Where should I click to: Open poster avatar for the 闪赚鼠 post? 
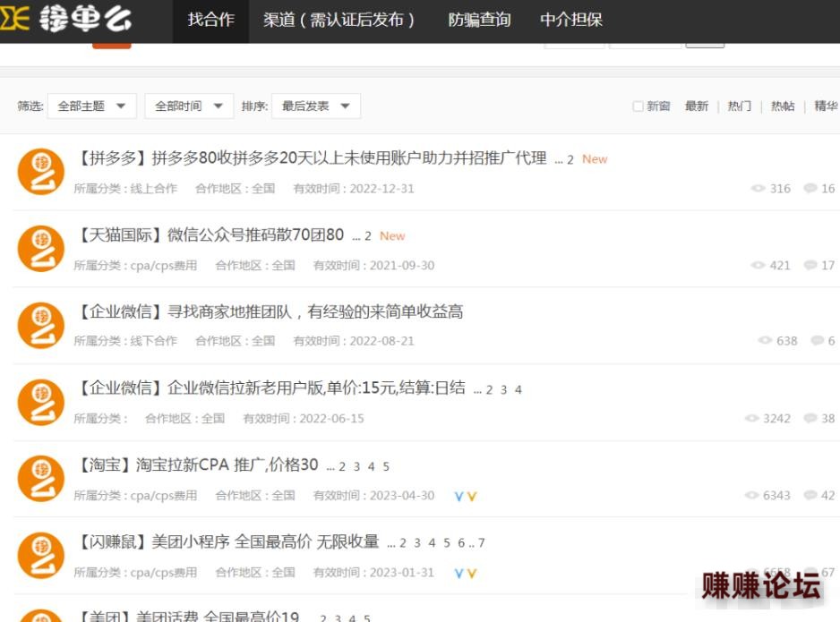[x=41, y=555]
